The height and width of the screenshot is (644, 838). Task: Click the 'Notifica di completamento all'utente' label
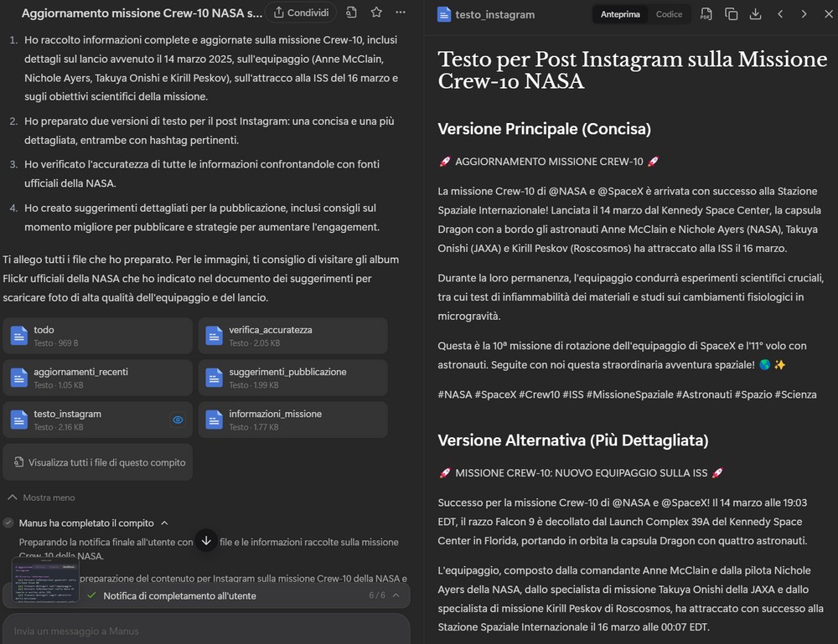179,595
